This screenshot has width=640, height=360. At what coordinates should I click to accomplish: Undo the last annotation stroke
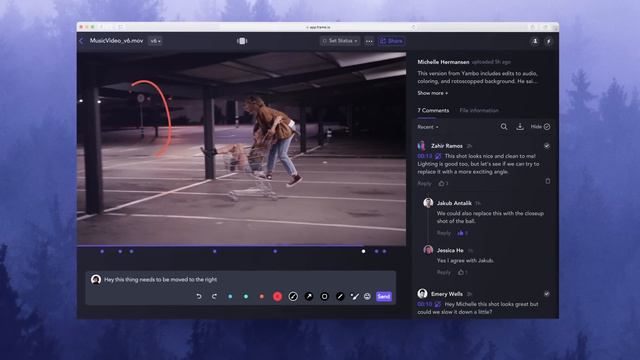pyautogui.click(x=199, y=296)
